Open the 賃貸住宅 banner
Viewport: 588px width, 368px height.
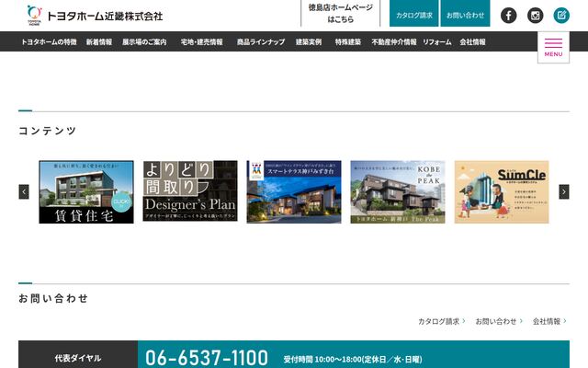point(86,192)
